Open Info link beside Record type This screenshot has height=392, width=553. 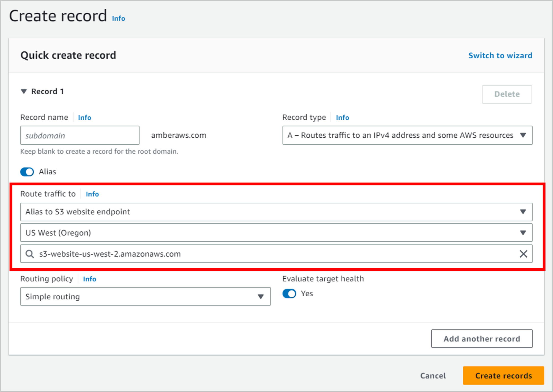coord(343,117)
